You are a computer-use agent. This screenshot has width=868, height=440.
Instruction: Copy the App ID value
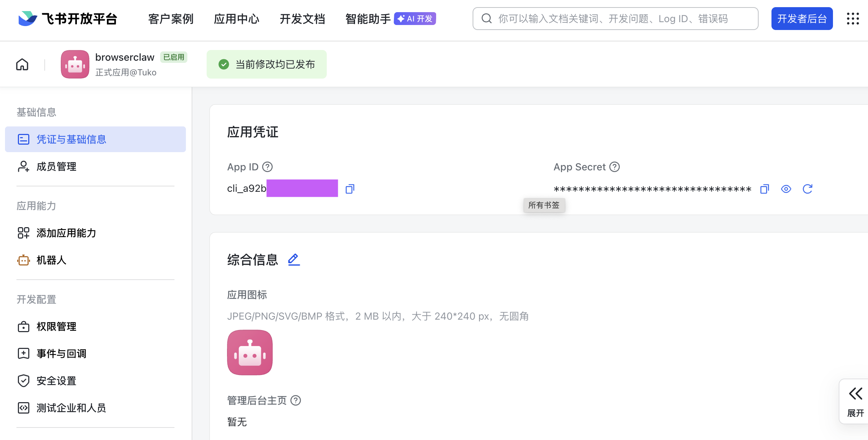(x=350, y=189)
